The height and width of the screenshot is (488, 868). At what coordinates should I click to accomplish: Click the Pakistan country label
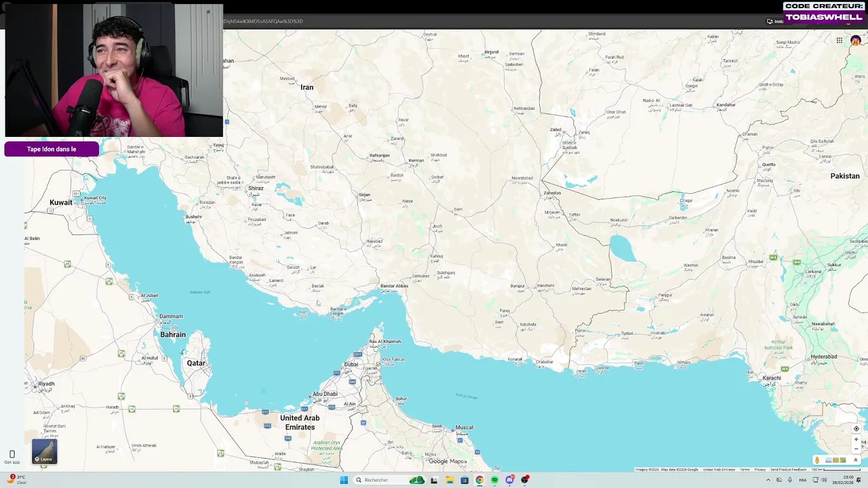tap(845, 176)
